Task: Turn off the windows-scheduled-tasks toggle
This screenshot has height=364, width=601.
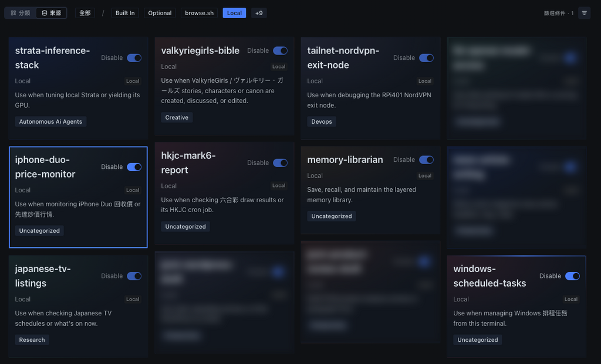Action: point(572,276)
